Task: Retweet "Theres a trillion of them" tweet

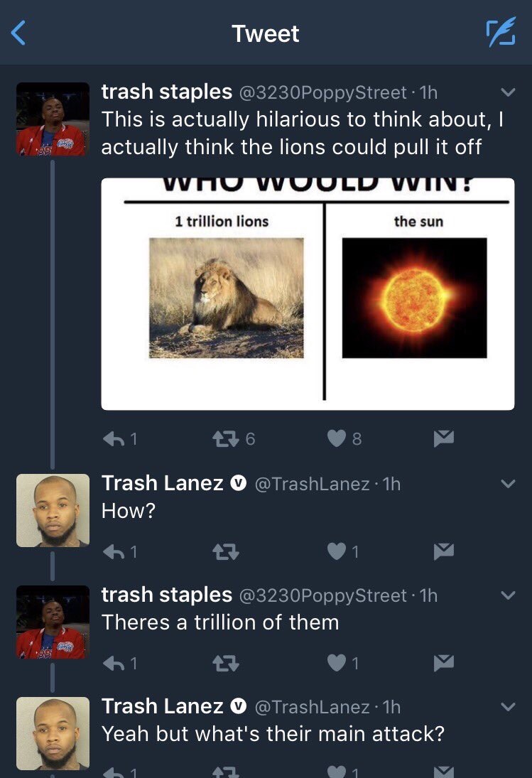Action: click(226, 663)
